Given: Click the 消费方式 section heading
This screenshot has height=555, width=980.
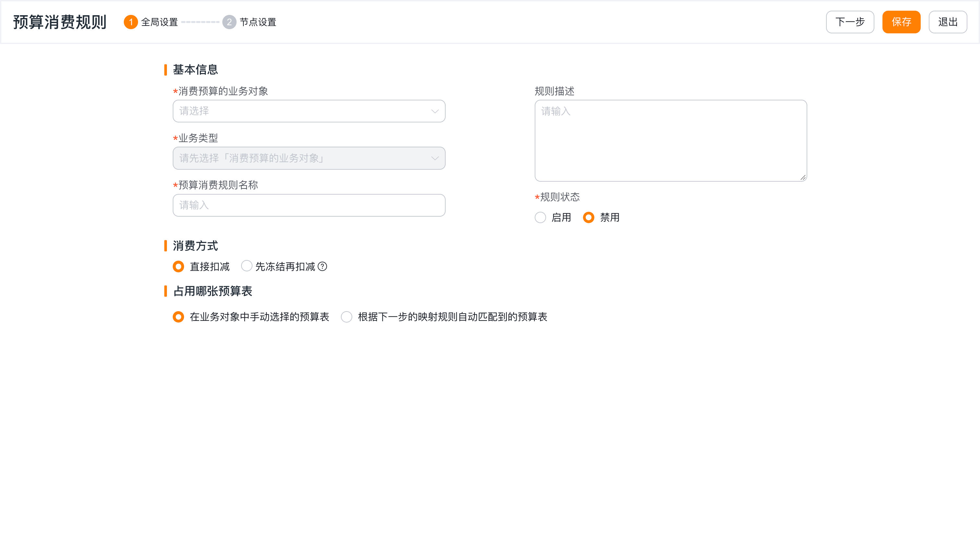Looking at the screenshot, I should pyautogui.click(x=195, y=246).
